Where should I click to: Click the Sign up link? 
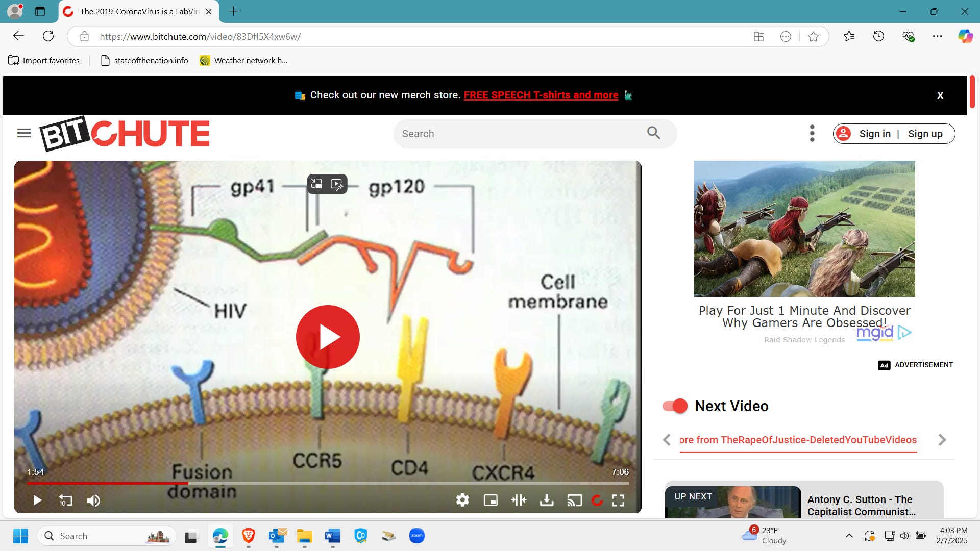925,134
